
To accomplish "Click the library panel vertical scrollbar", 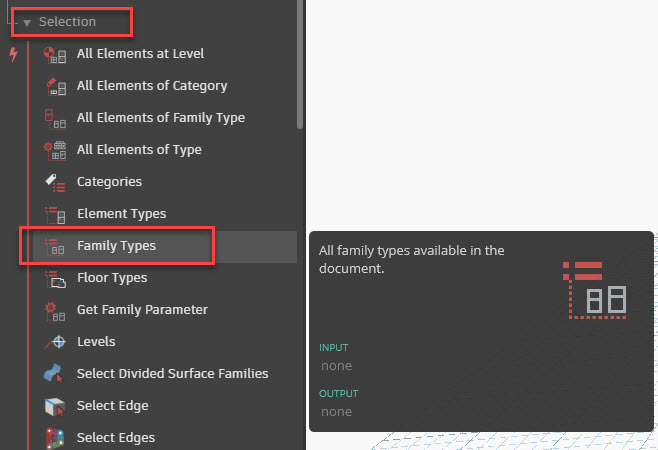I will [x=300, y=64].
